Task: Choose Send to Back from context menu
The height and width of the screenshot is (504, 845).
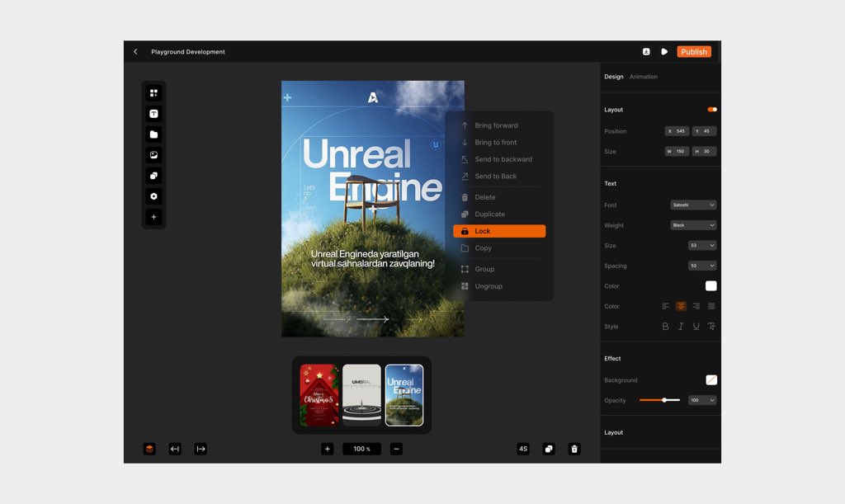Action: pyautogui.click(x=499, y=176)
